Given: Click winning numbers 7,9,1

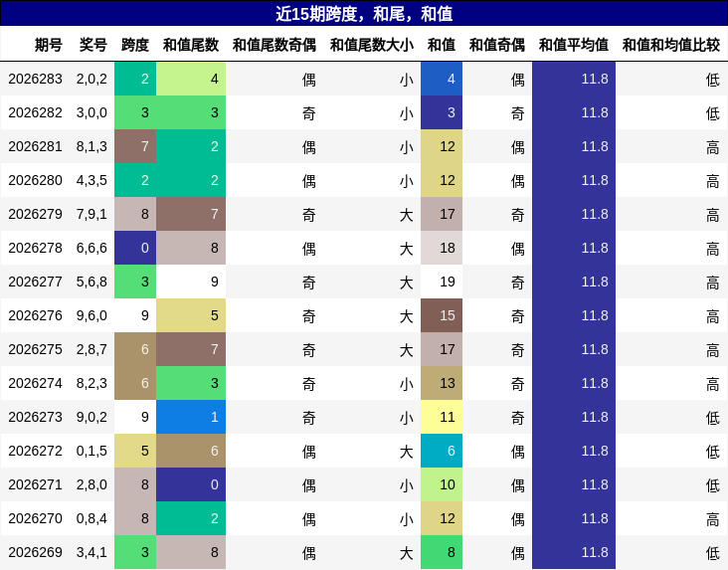Looking at the screenshot, I should (91, 214).
